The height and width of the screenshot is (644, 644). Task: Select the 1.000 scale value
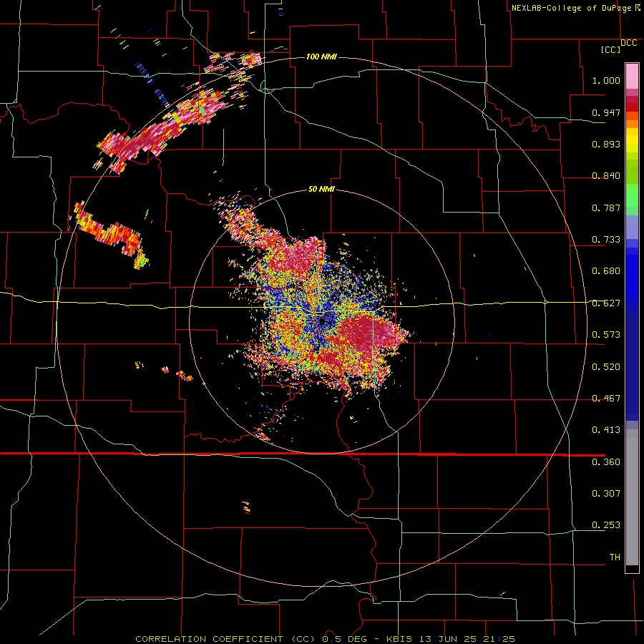click(x=606, y=80)
